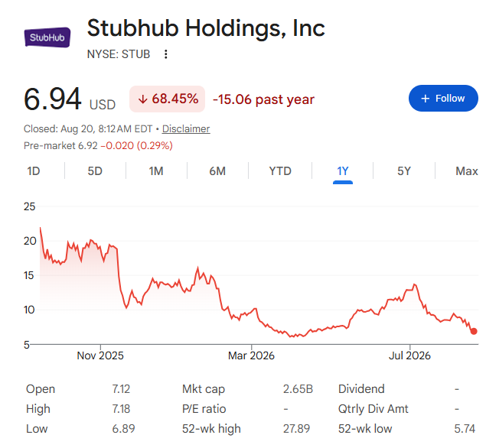Viewport: 486px width, 448px height.
Task: Click the NYSE: STUB ticker label
Action: [x=119, y=54]
